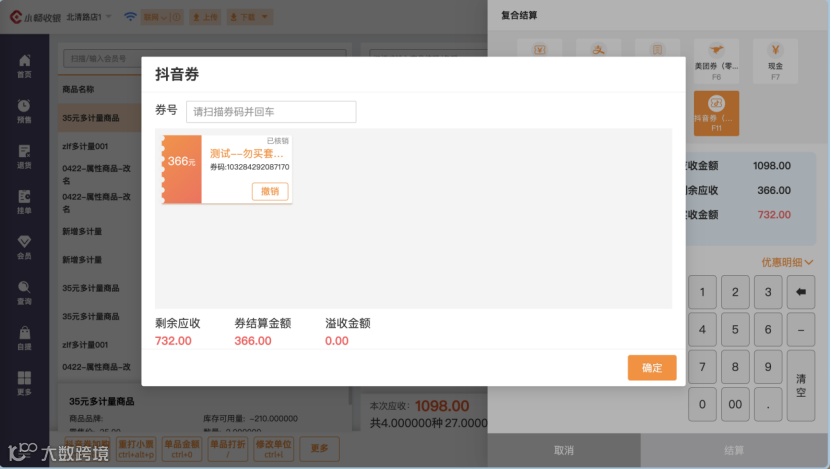Click keypad digit 7

point(702,367)
